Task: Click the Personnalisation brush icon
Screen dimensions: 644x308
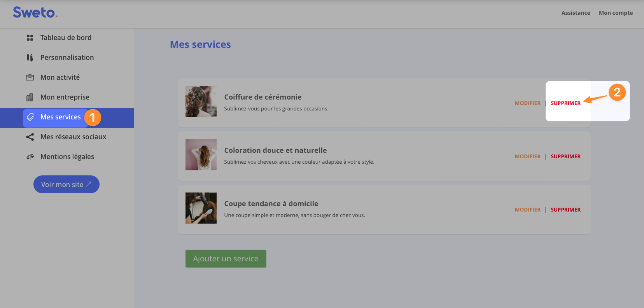Action: [x=30, y=58]
